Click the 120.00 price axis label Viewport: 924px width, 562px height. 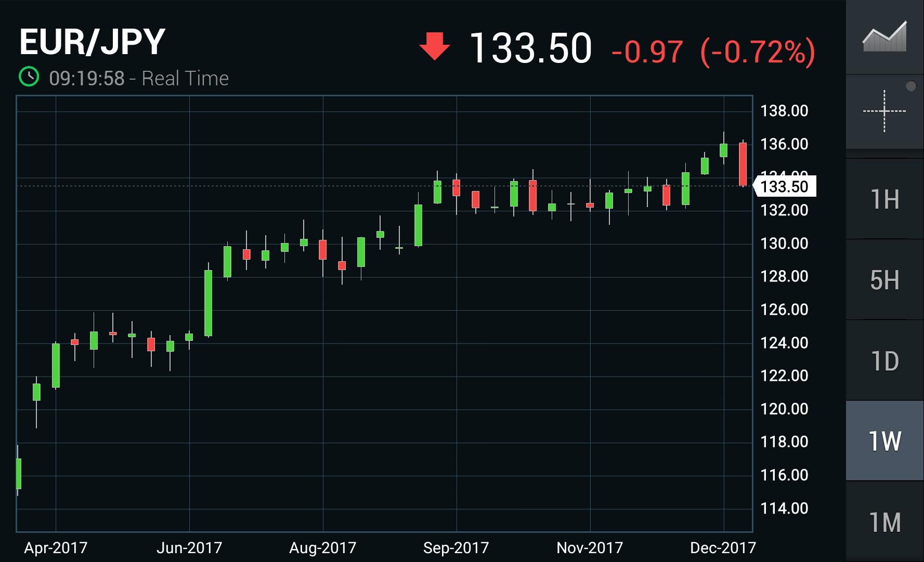coord(784,409)
